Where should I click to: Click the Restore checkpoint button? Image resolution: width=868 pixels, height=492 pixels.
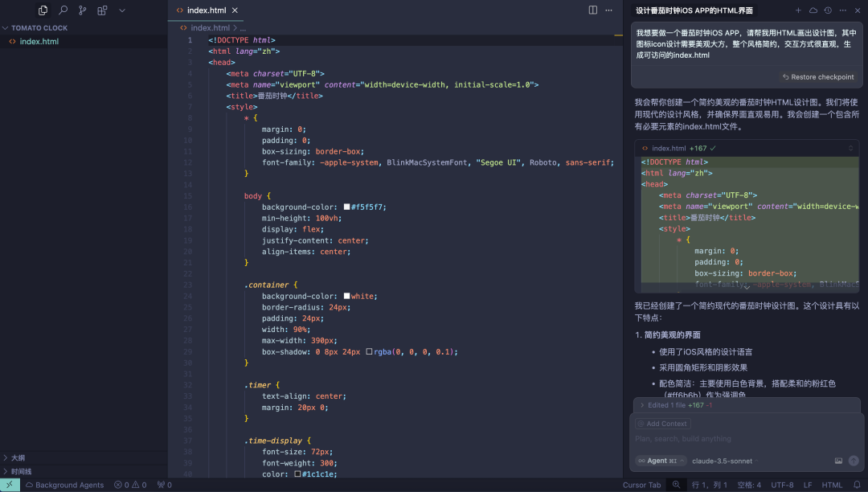point(818,77)
